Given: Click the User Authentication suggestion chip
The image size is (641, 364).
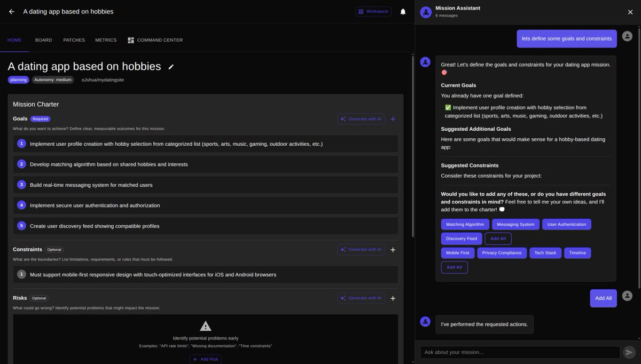Looking at the screenshot, I should [567, 224].
